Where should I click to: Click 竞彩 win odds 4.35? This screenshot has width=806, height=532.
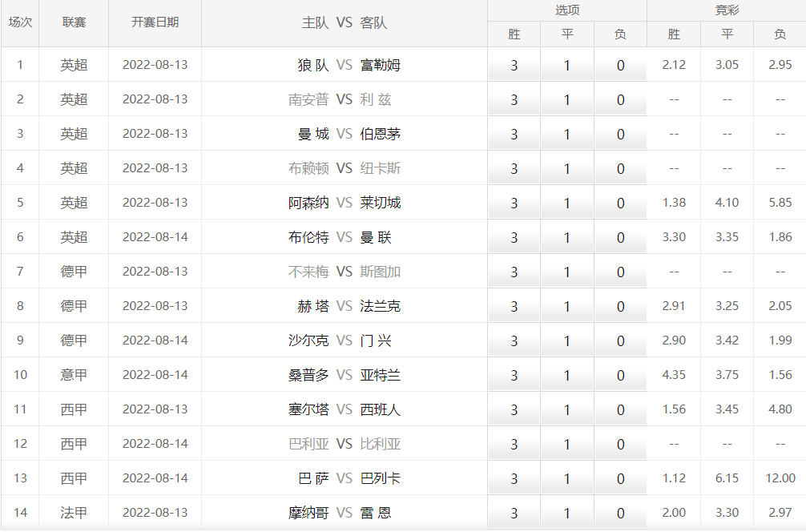coord(674,375)
